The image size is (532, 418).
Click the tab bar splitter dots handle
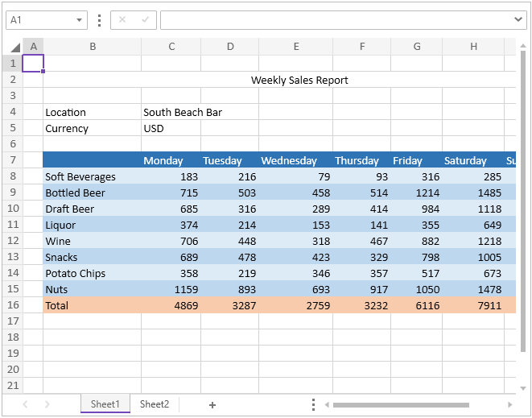click(x=313, y=404)
